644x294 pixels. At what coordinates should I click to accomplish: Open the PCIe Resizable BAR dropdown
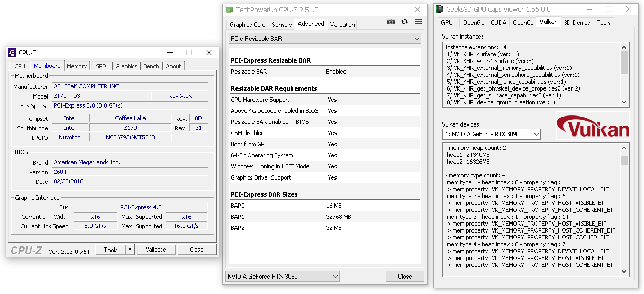coord(325,39)
